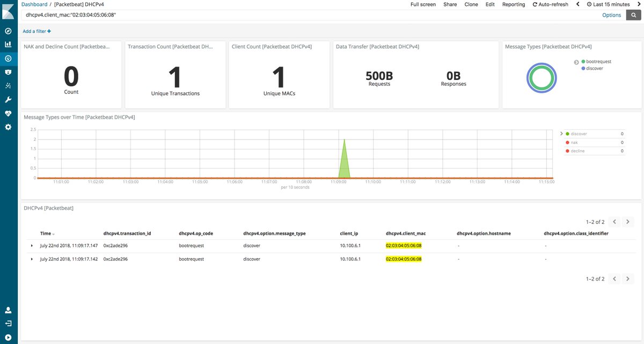Click the search magnifier button
This screenshot has height=344, width=644.
[634, 15]
